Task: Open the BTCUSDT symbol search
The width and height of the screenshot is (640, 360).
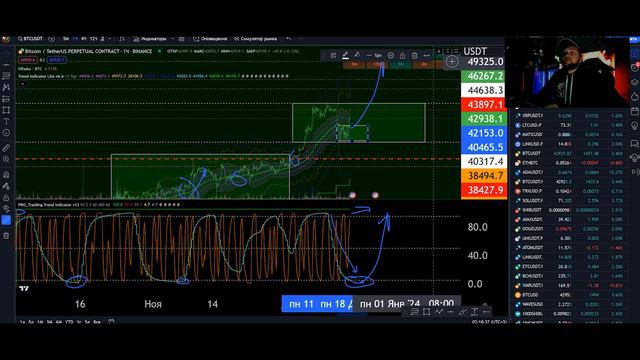Action: (x=30, y=39)
